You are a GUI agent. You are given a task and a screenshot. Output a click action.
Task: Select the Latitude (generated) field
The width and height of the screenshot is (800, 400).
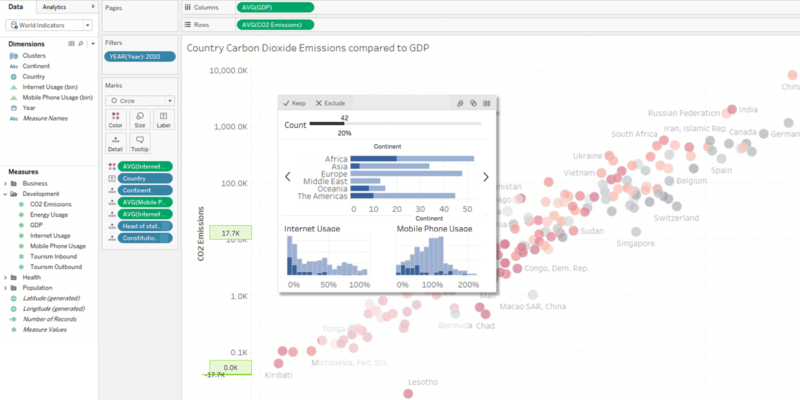coord(51,298)
